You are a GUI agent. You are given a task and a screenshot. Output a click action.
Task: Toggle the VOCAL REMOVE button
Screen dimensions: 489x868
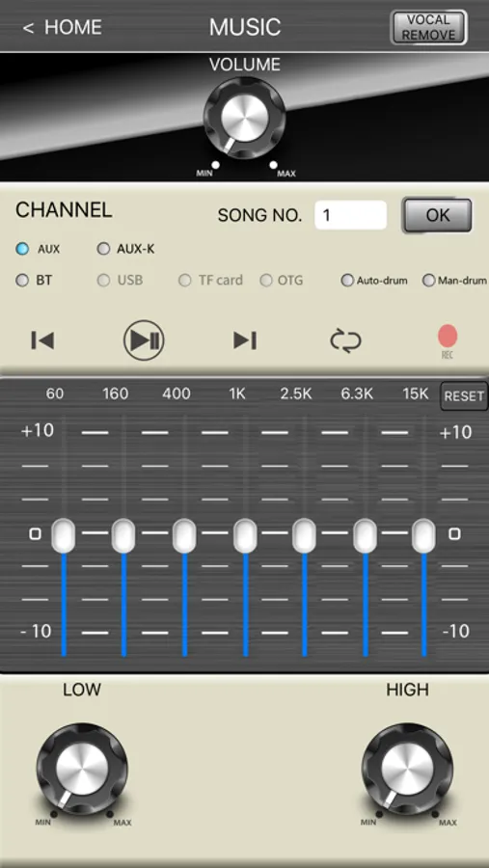(x=428, y=27)
